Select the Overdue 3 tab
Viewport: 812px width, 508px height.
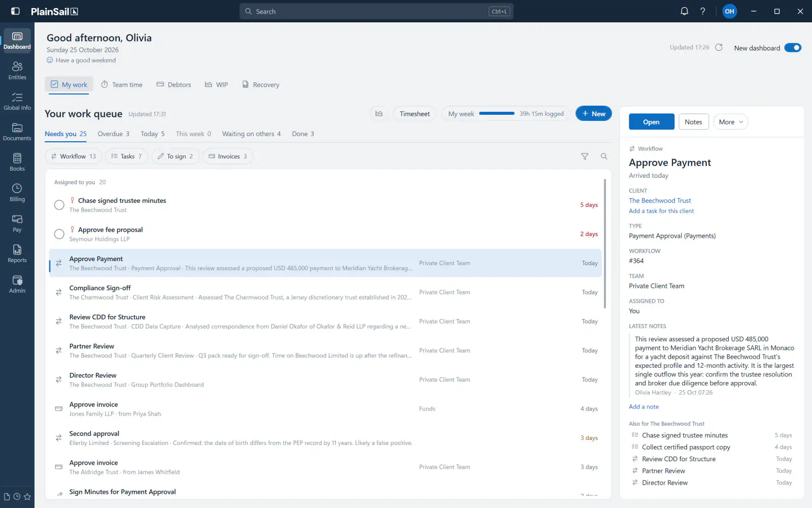pos(113,134)
